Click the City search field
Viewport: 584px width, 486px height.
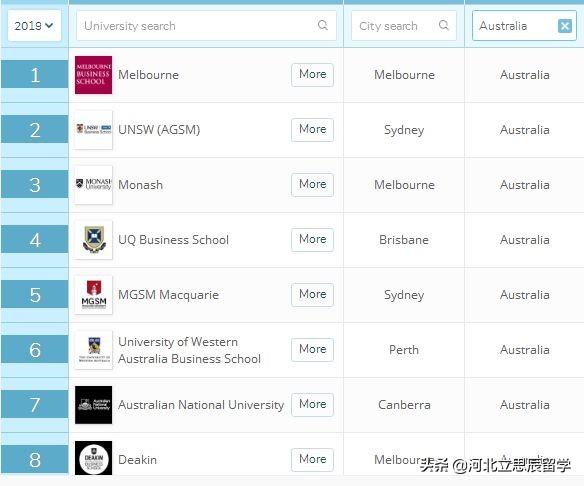[403, 26]
